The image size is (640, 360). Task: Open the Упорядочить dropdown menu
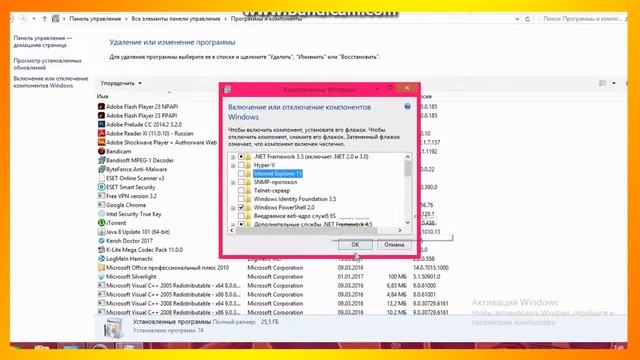[121, 83]
